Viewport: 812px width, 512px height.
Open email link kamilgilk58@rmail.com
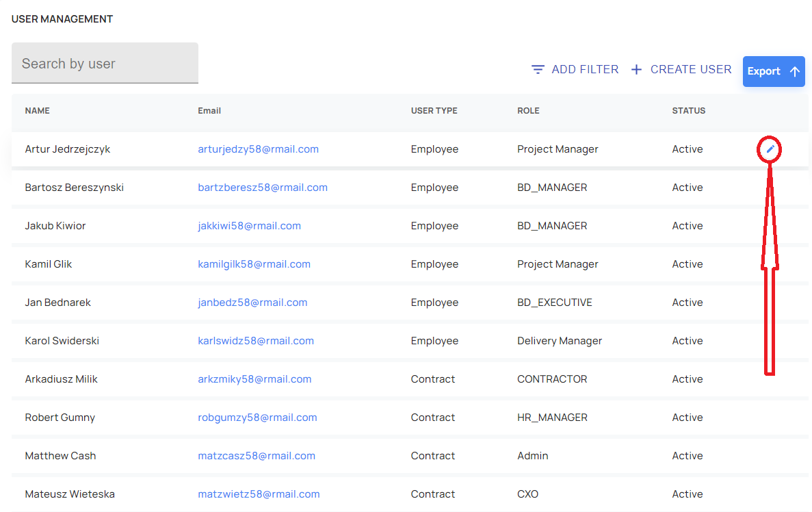(254, 264)
